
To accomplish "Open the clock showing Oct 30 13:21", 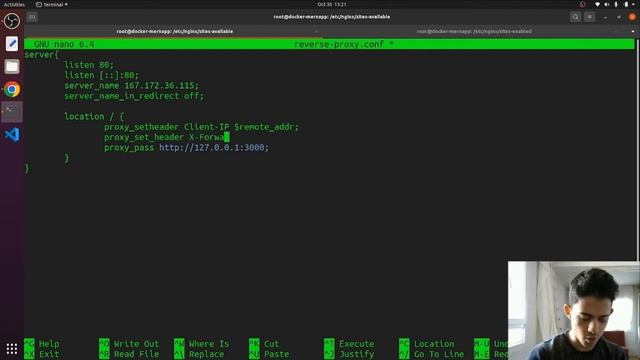I will [x=332, y=4].
